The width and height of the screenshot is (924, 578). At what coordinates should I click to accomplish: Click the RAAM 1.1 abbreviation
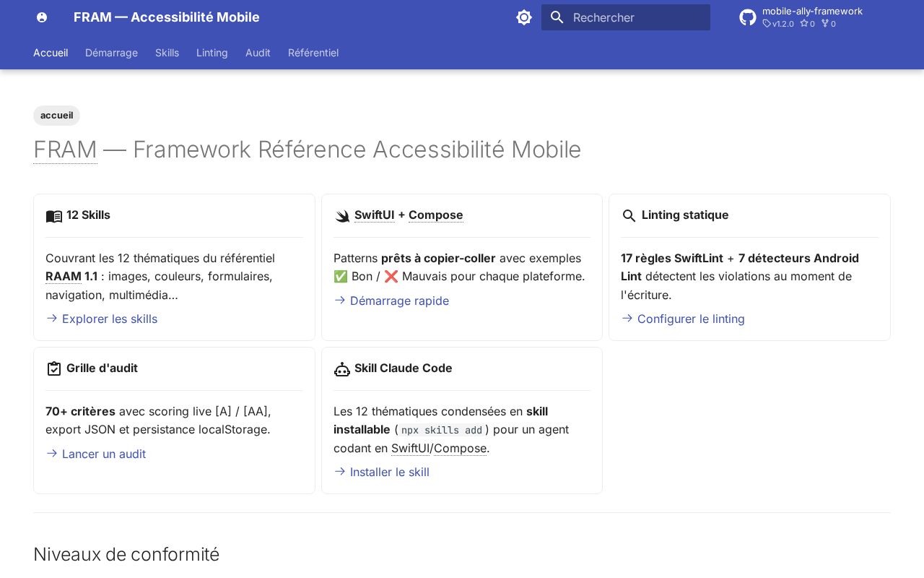71,276
